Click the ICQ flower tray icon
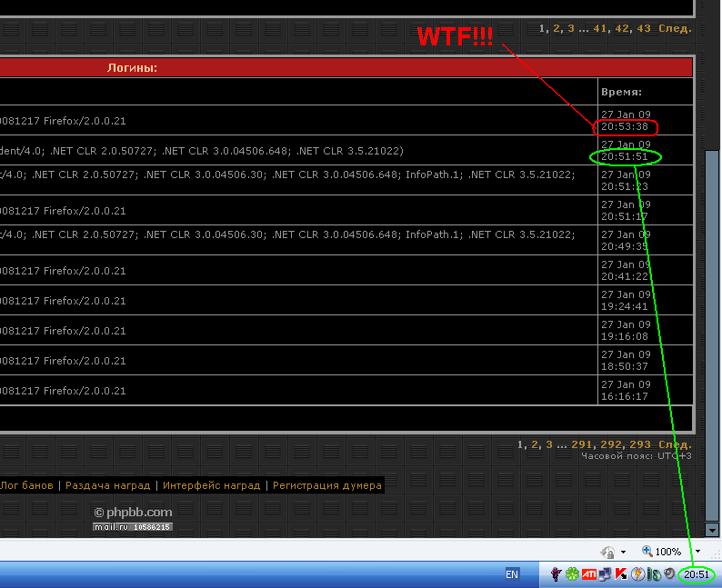 point(571,574)
